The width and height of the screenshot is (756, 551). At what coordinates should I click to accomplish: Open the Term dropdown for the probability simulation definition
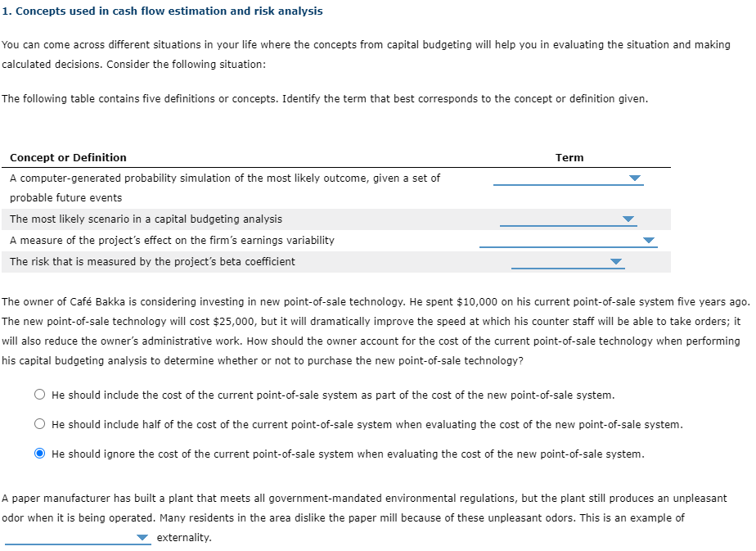point(634,178)
